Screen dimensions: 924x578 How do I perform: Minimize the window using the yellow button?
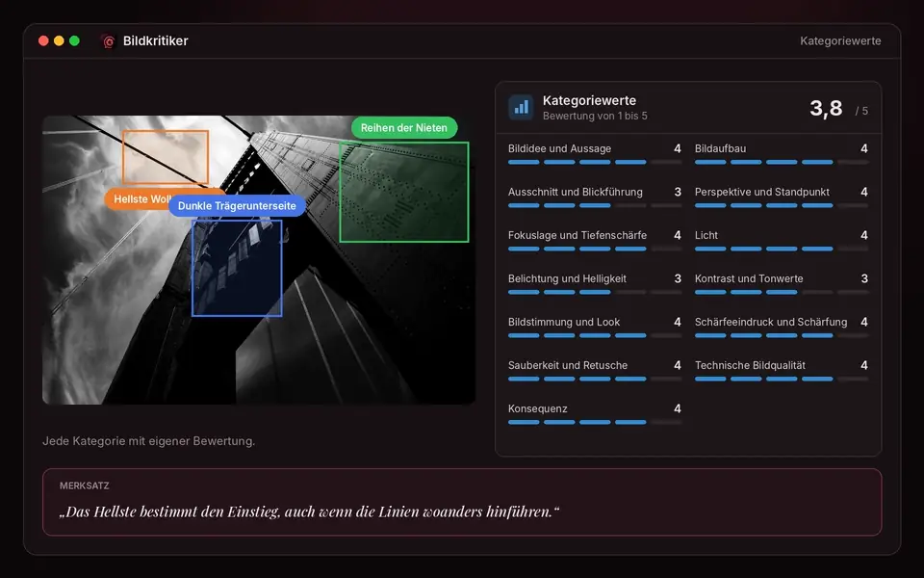tap(59, 40)
